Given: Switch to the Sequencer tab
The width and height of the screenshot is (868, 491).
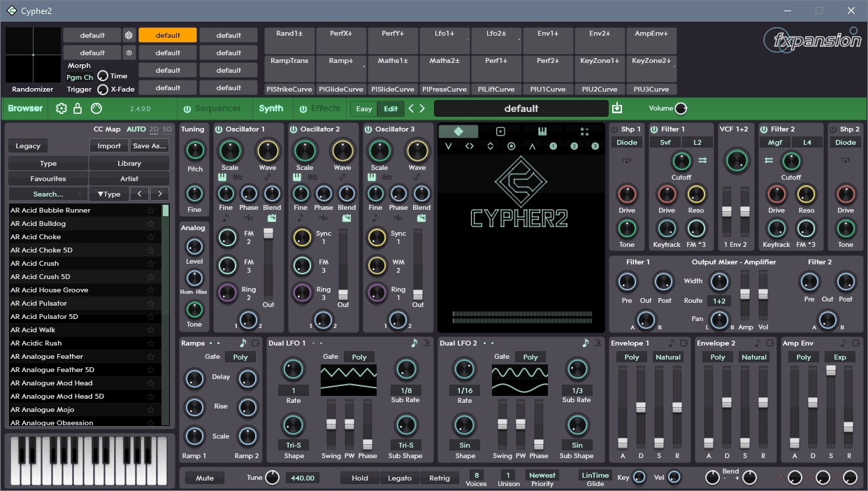Looking at the screenshot, I should pyautogui.click(x=218, y=108).
